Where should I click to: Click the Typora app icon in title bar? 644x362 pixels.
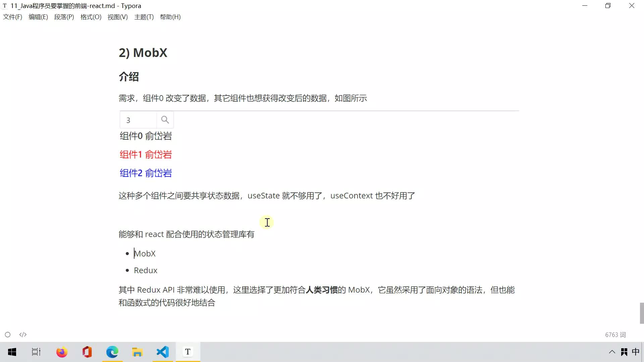(x=5, y=6)
